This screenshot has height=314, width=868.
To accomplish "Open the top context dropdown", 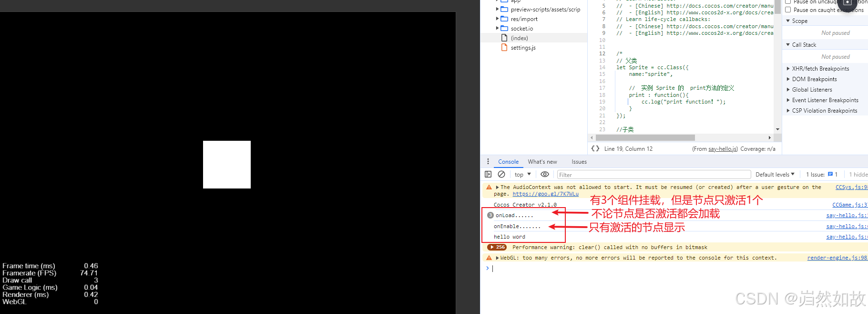I will 523,175.
